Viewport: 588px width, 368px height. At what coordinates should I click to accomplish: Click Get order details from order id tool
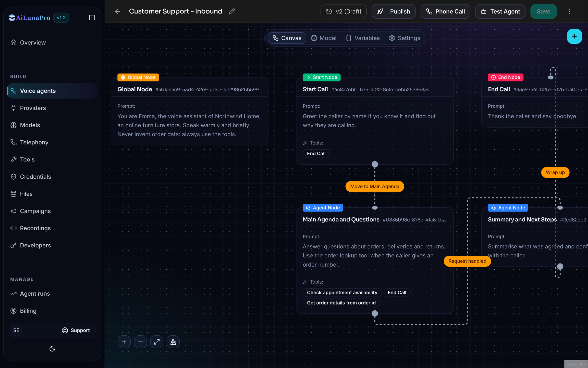tap(341, 303)
